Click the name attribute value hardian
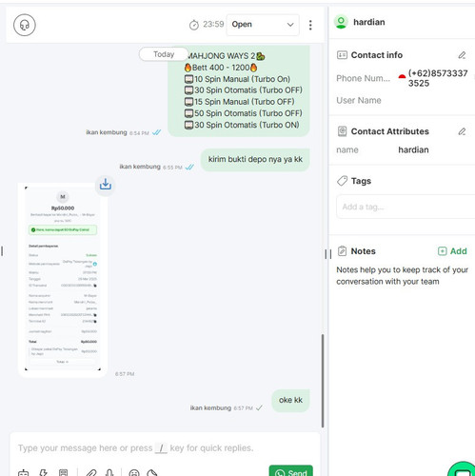The height and width of the screenshot is (476, 475). tap(413, 149)
